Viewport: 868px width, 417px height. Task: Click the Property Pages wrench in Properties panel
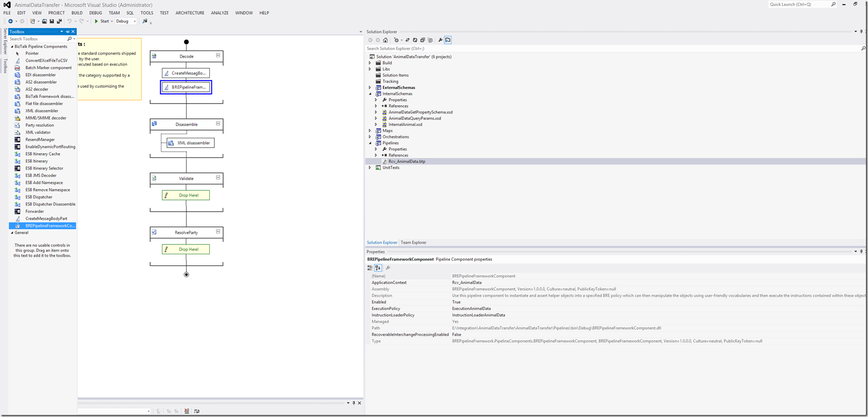pos(388,267)
